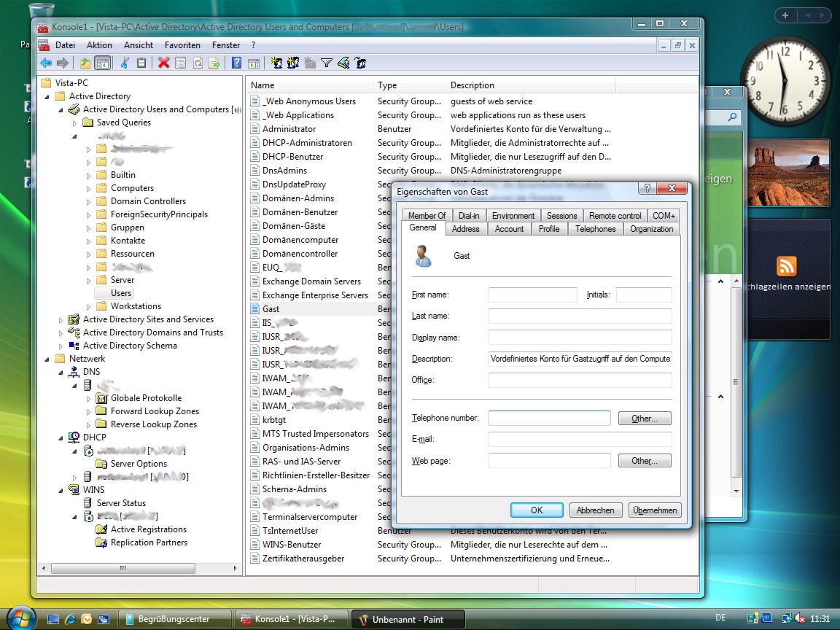Viewport: 840px width, 630px height.
Task: Open the Begrüßungscenter taskbar button
Action: (174, 619)
